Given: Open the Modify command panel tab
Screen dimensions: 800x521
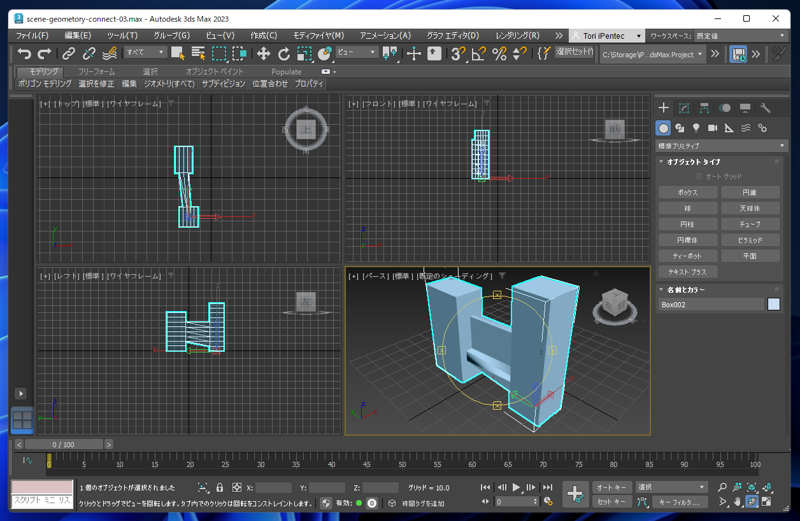Looking at the screenshot, I should click(x=684, y=108).
